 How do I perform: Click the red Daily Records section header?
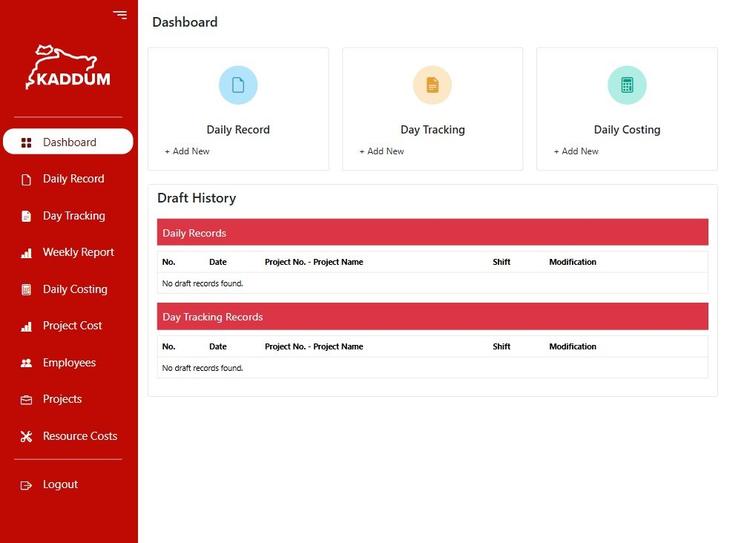click(x=432, y=233)
